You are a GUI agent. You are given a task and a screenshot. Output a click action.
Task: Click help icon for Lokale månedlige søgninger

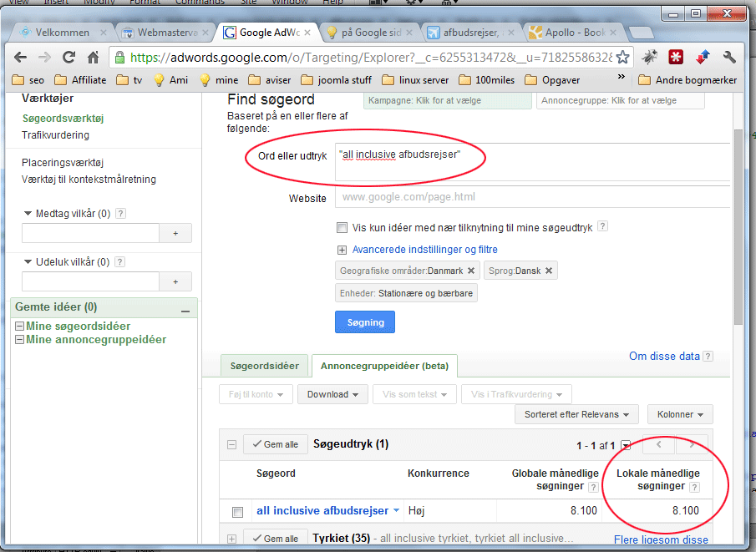click(x=694, y=487)
